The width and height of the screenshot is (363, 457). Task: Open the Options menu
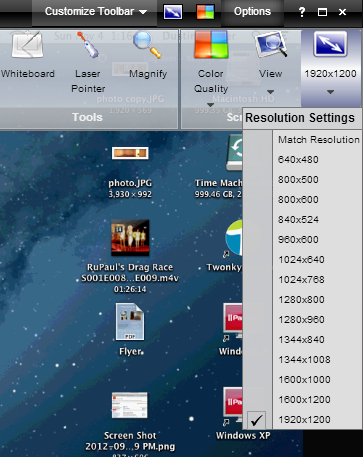pos(252,12)
